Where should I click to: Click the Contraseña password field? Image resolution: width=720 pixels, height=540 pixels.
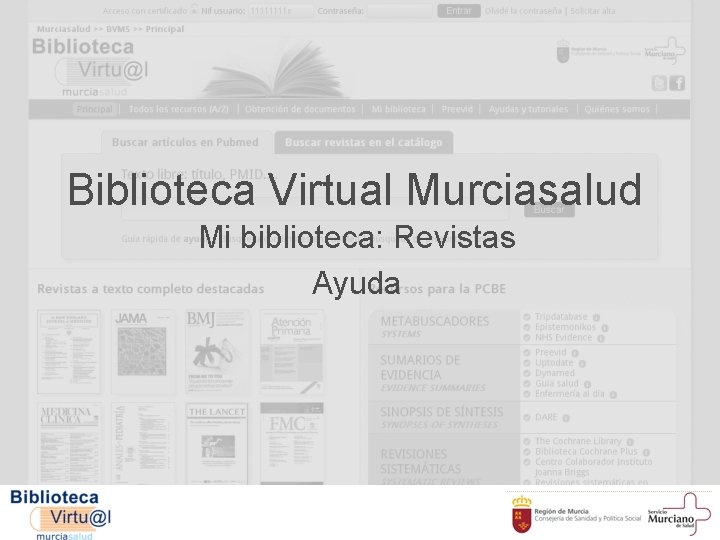[x=400, y=11]
